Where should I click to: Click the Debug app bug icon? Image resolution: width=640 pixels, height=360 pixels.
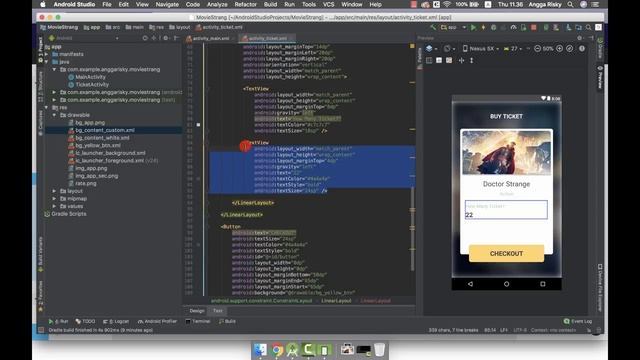tap(493, 27)
